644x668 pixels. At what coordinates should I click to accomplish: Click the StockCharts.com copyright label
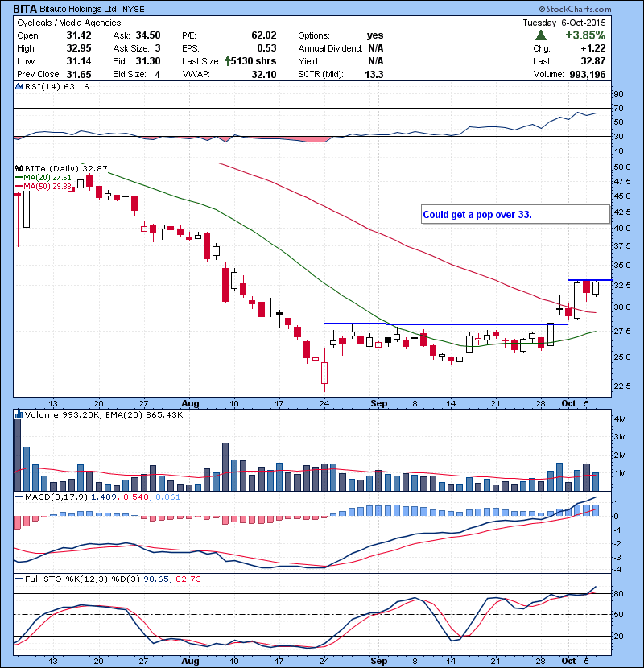pyautogui.click(x=575, y=9)
